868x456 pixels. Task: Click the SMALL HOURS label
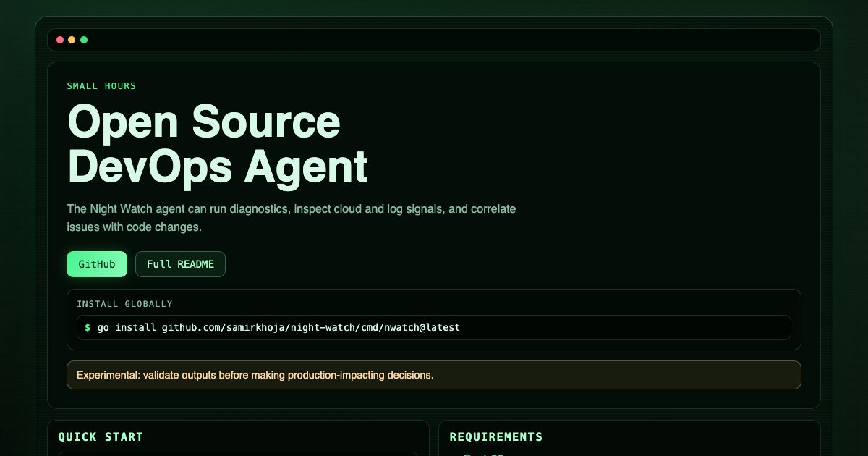[101, 86]
